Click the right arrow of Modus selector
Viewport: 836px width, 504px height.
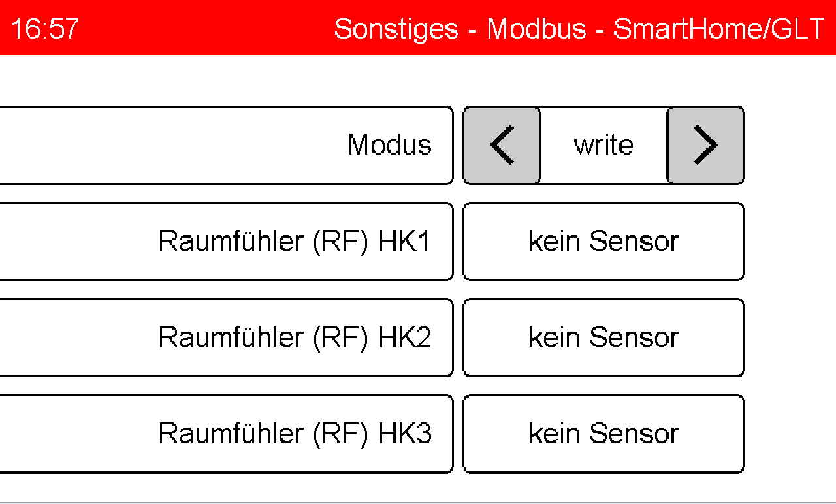tap(705, 146)
